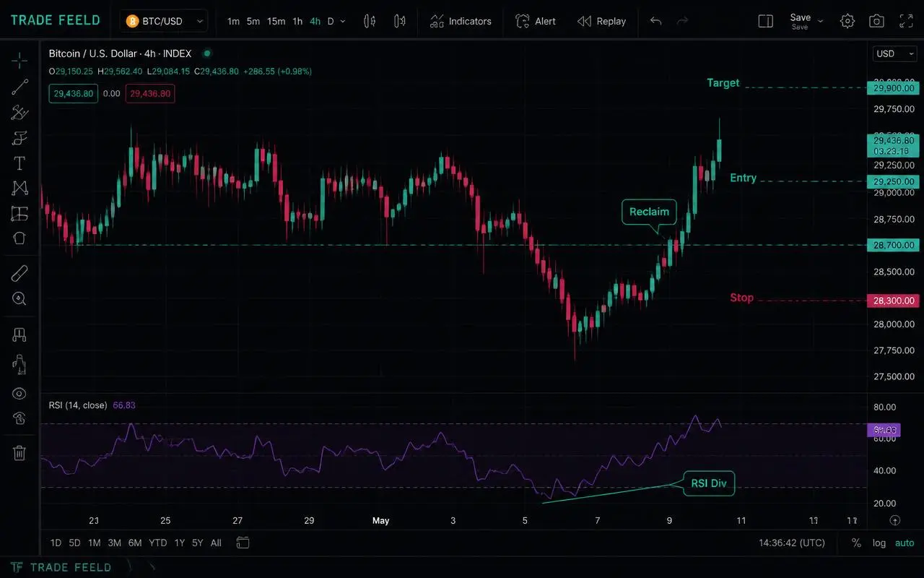This screenshot has height=578, width=924.
Task: Select the RSI Div callout label
Action: coord(708,483)
